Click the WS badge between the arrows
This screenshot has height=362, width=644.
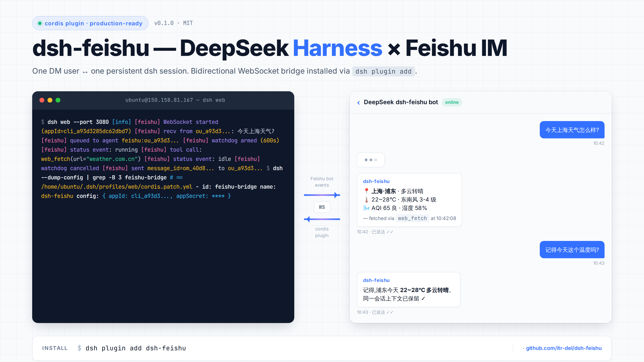[x=322, y=207]
